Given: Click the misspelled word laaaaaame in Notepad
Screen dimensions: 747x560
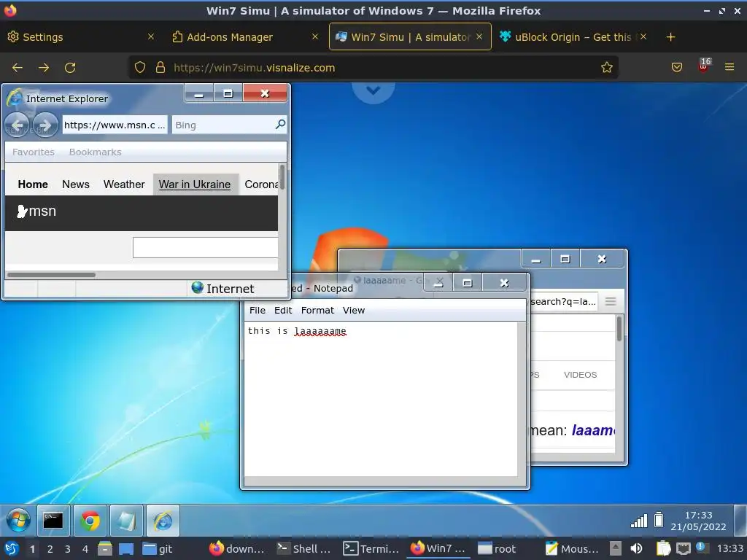Looking at the screenshot, I should point(320,331).
